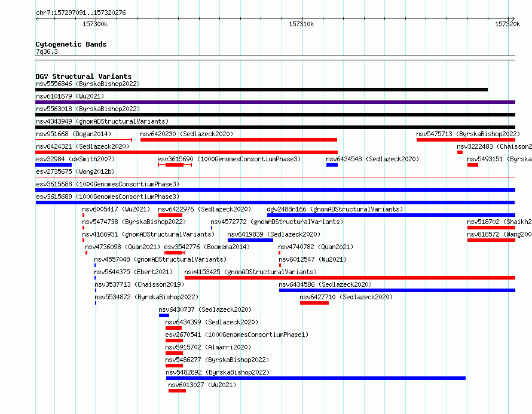Select nsv3222483 (Chaisson) variant label
Screen dimensions: 532x414
[494, 146]
